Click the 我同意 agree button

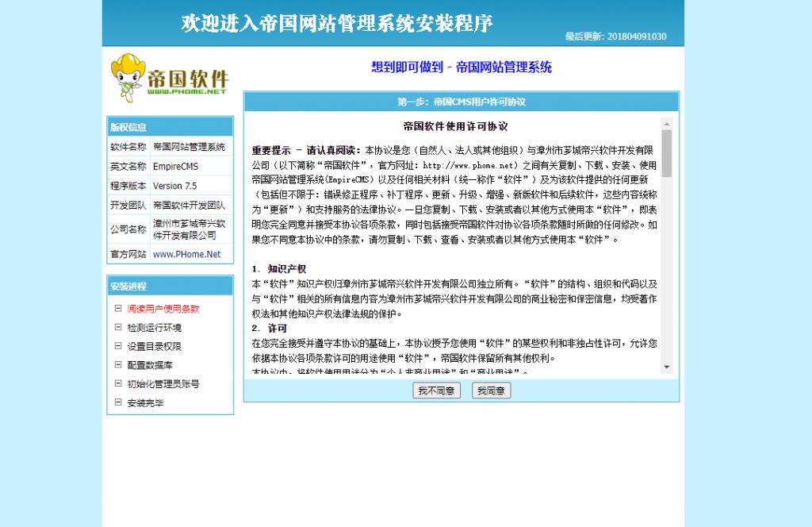(491, 390)
